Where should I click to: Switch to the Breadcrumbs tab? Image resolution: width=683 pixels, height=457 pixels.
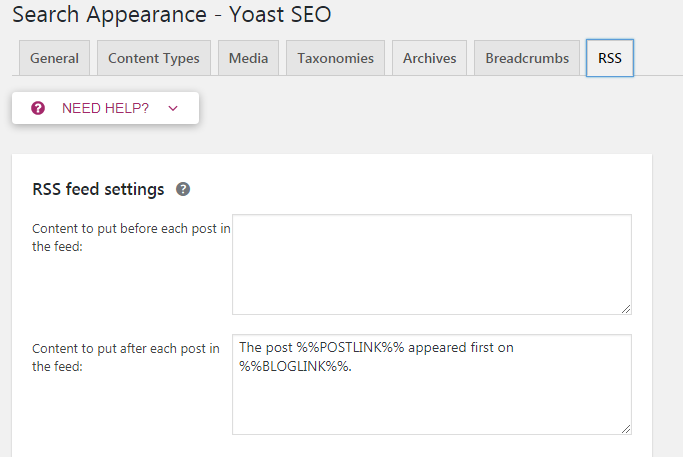[x=527, y=58]
